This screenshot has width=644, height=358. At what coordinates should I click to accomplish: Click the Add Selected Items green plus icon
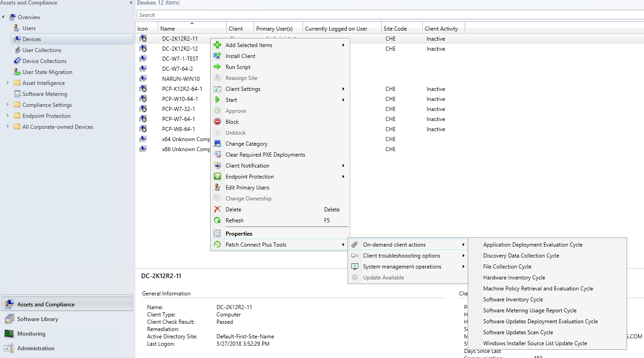[x=217, y=45]
